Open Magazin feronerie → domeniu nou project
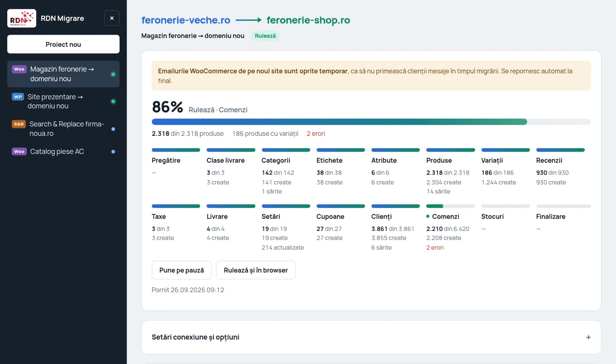 pos(63,74)
